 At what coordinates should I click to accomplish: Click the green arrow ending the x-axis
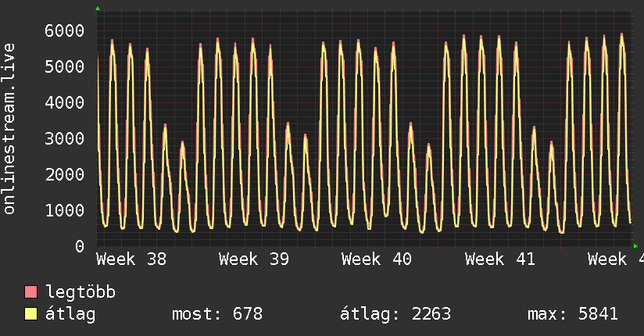635,246
